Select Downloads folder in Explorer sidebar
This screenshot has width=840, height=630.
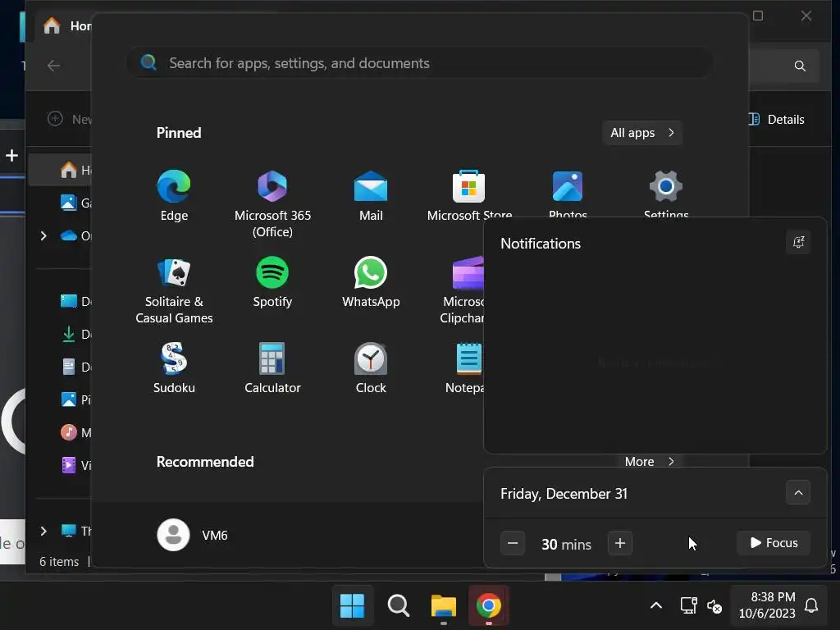click(x=75, y=335)
